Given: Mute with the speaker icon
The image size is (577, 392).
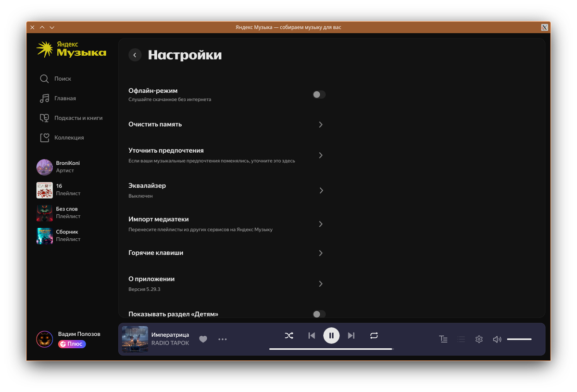Looking at the screenshot, I should coord(497,339).
